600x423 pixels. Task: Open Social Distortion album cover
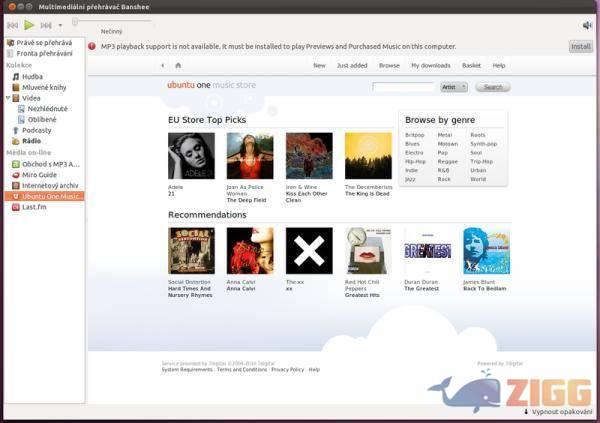[191, 251]
